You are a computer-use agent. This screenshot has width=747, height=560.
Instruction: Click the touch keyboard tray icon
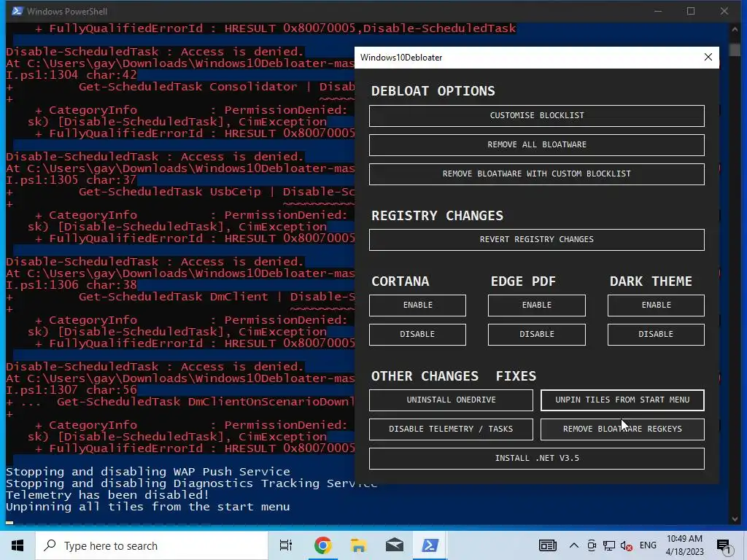coord(547,545)
